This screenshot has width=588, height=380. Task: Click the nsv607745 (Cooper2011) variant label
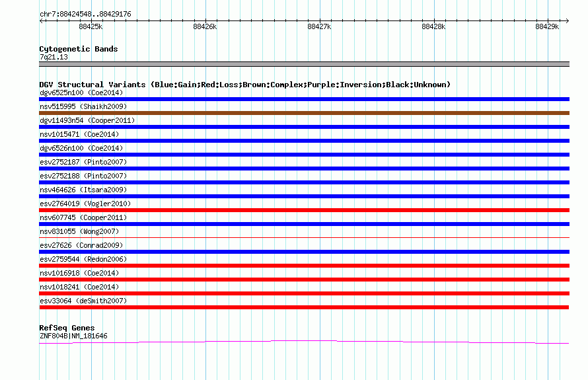click(x=83, y=217)
